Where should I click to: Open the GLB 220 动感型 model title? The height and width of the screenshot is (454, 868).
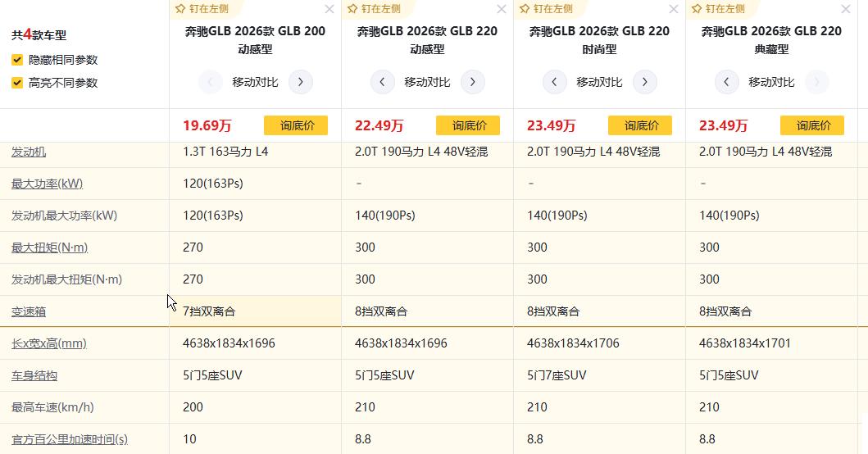[427, 40]
